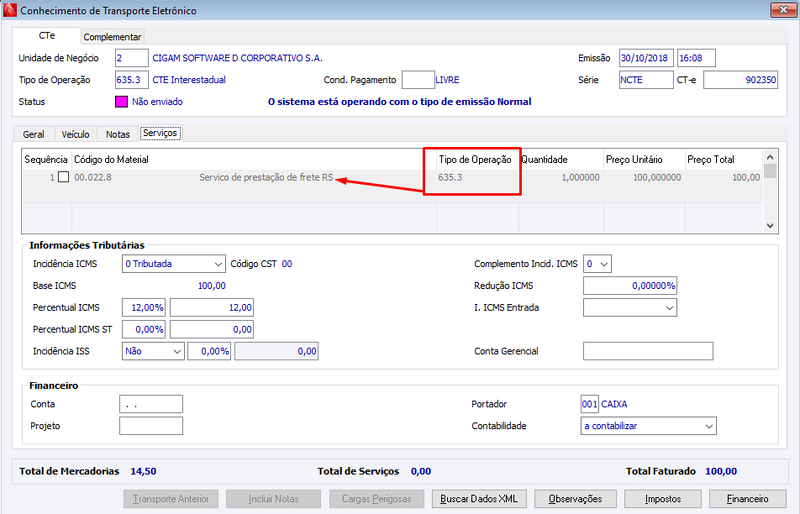800x514 pixels.
Task: Open the Incidência ISS dropdown
Action: click(x=177, y=351)
